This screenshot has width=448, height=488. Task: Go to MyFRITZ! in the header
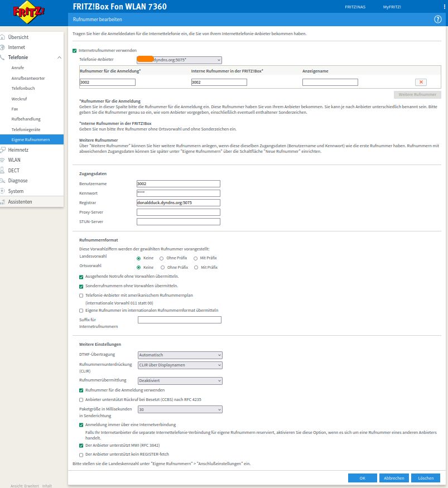tap(392, 7)
